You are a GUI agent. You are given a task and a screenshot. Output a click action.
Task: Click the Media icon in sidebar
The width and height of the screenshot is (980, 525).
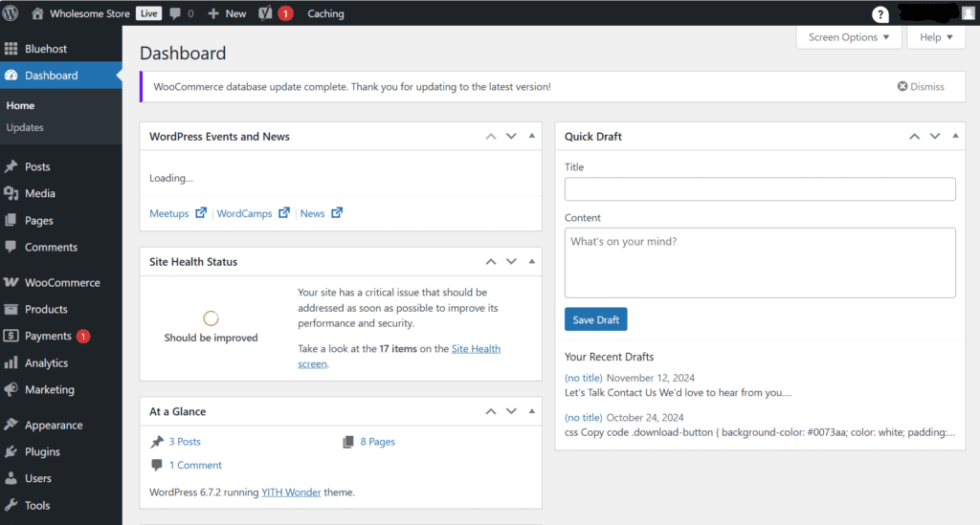(11, 193)
